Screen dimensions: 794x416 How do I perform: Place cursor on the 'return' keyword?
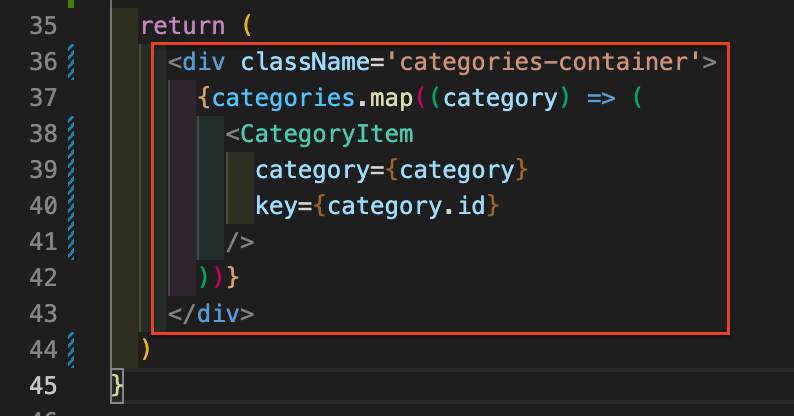tap(183, 26)
